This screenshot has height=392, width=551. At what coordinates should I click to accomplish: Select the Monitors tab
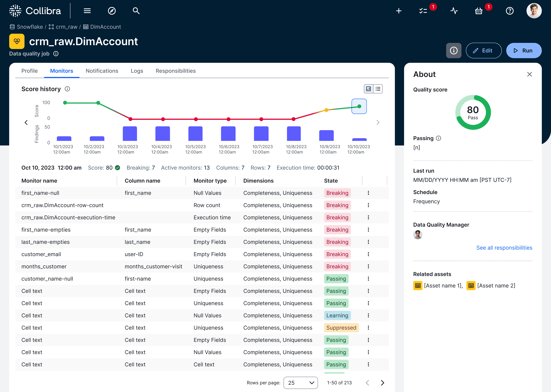point(62,71)
